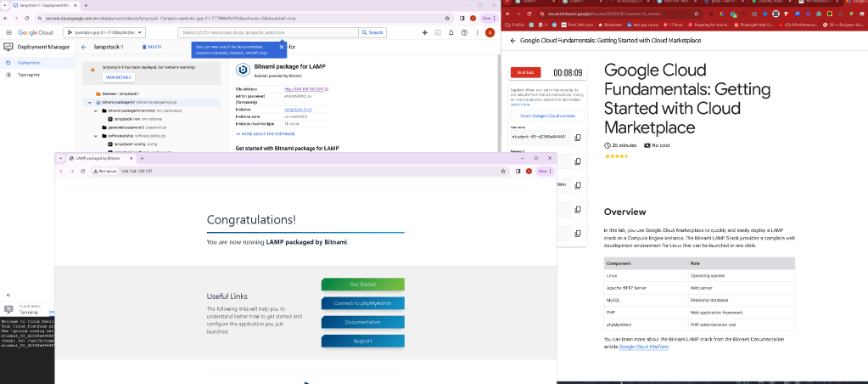Click the Cloud Shell Terminal icon
Screen dimensions: 868x384
pyautogui.click(x=8, y=310)
